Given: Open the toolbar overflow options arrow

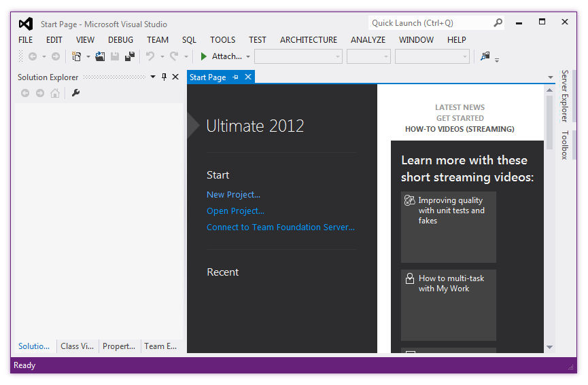Looking at the screenshot, I should (x=497, y=60).
